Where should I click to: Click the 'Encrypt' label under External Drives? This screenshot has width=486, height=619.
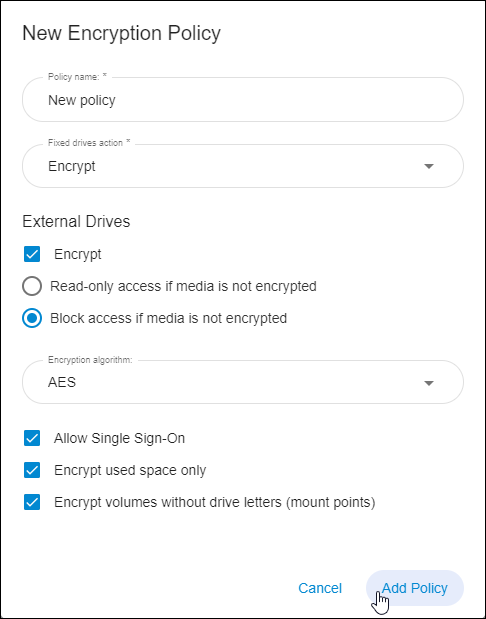77,254
